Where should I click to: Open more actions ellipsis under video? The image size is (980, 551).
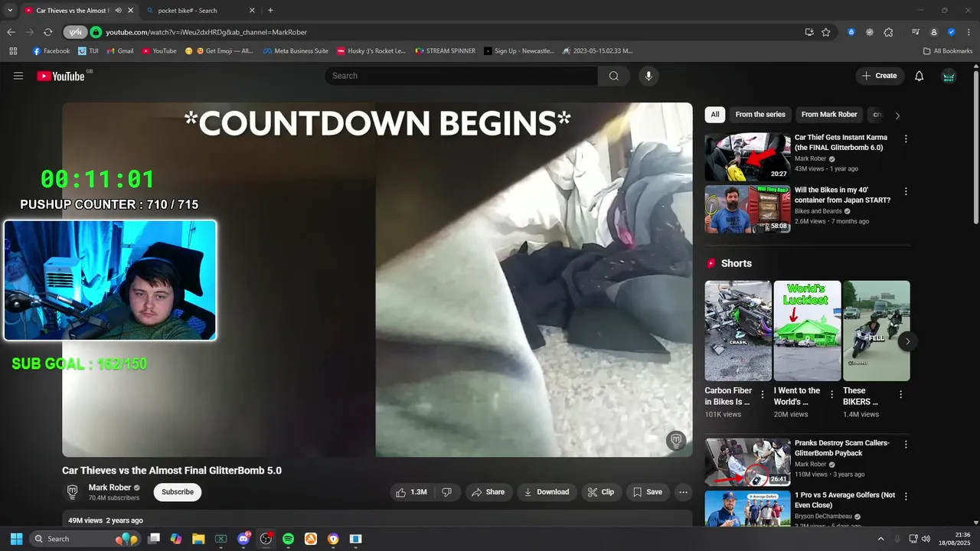(683, 492)
